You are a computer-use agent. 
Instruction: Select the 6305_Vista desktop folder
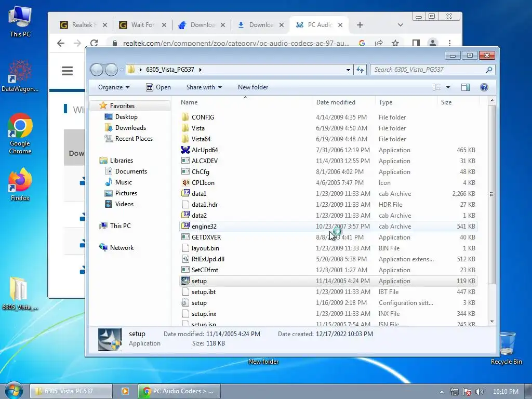click(19, 294)
